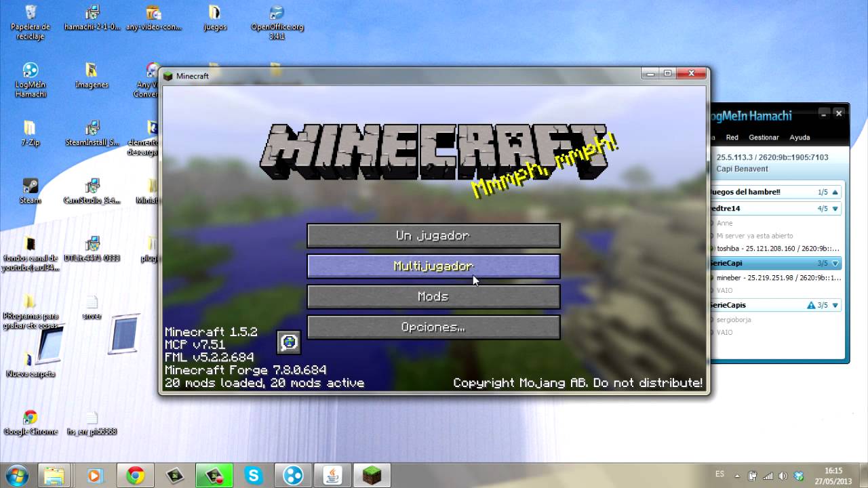Viewport: 868px width, 488px height.
Task: Click the Un jugador button
Action: coord(433,236)
